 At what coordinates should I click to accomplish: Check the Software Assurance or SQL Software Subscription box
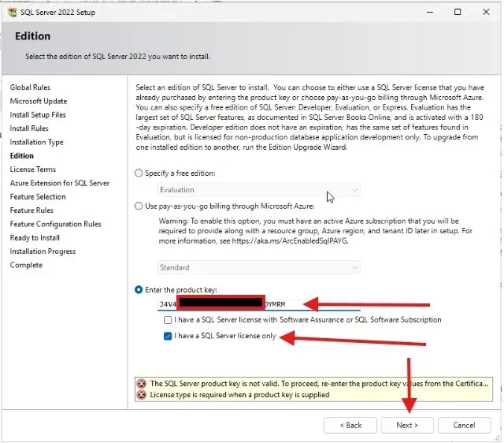point(168,320)
